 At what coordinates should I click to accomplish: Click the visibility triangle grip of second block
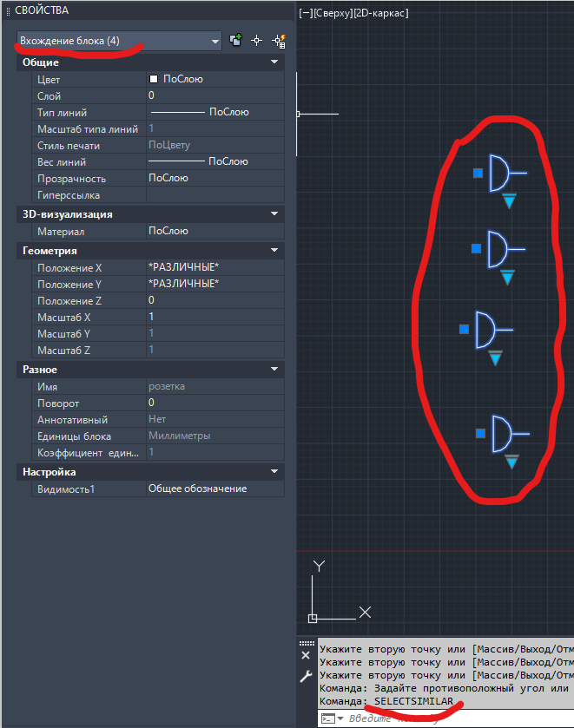pos(507,278)
